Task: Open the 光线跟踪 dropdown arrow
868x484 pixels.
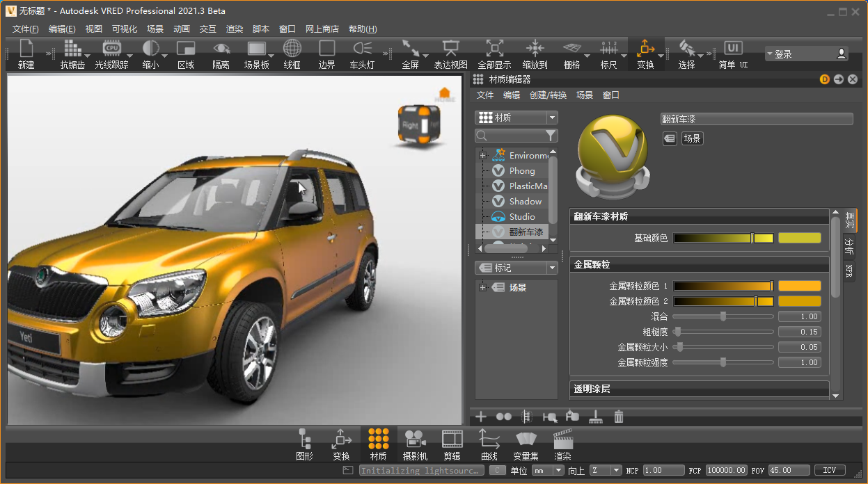Action: coord(129,56)
